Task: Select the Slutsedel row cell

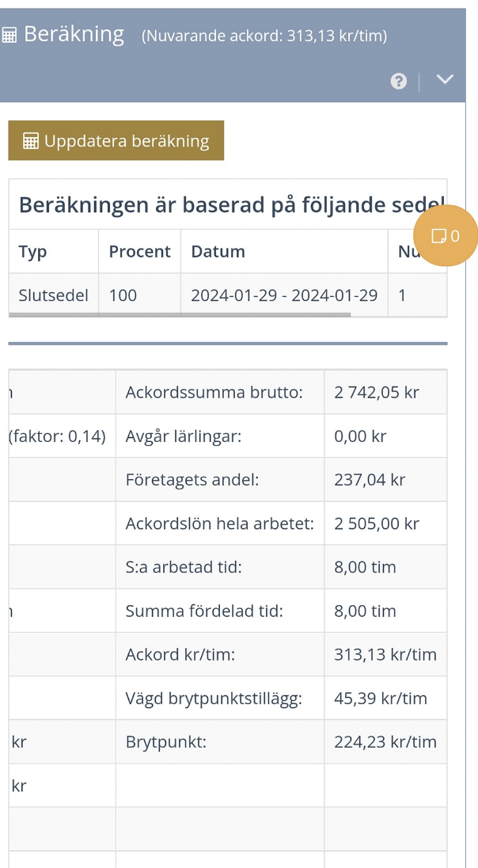Action: tap(53, 295)
